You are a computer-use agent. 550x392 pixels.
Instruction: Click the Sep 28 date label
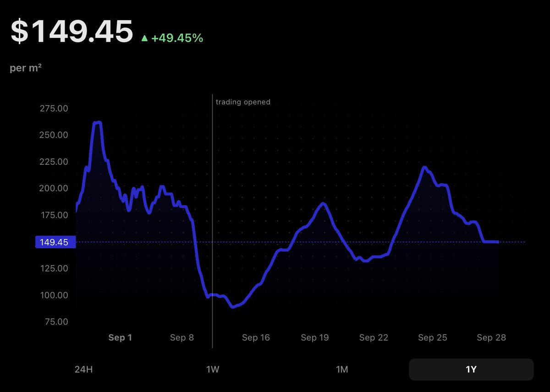coord(491,338)
